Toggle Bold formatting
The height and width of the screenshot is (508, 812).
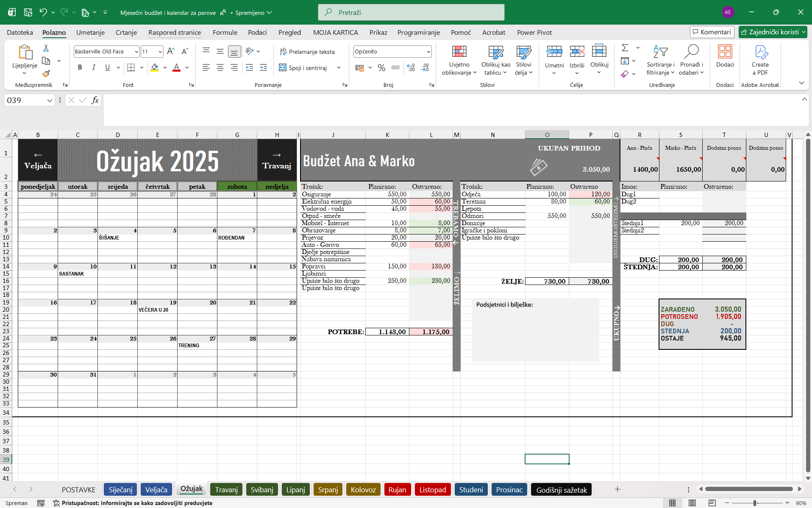tap(80, 67)
